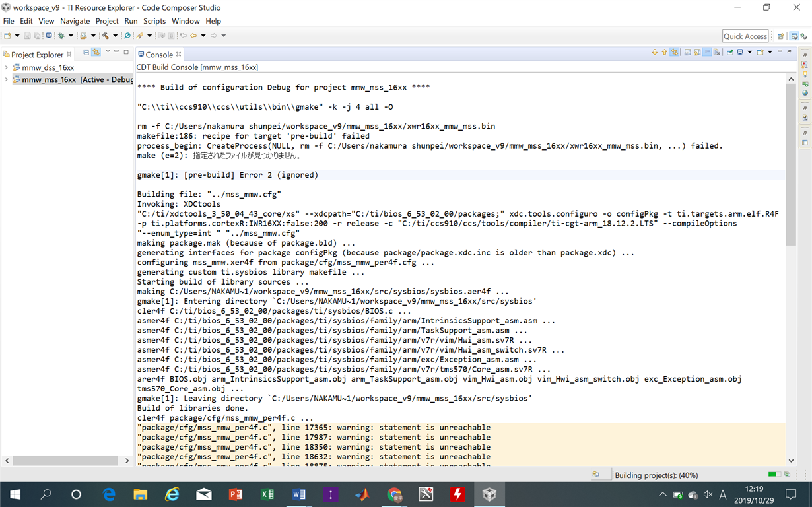
Task: Click the pencil/highlighter toolbar icon
Action: click(139, 36)
